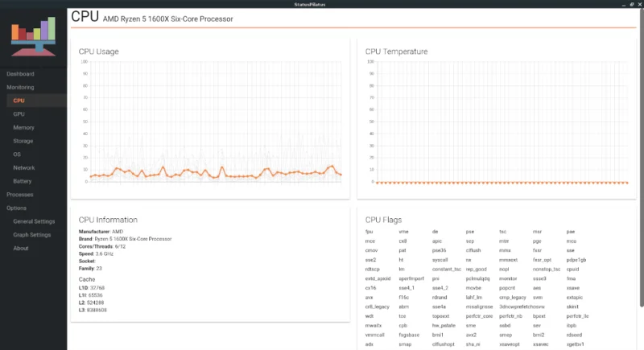Open the Dashboard page

(20, 74)
